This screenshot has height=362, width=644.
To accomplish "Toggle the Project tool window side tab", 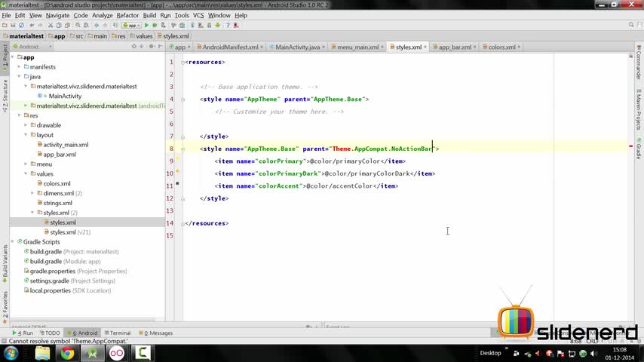I will pos(5,58).
